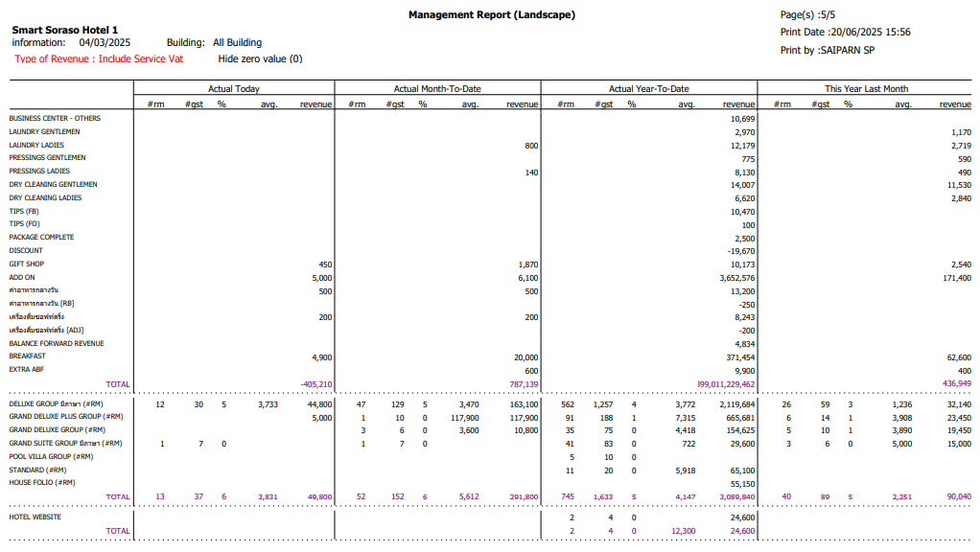Click the GRAND DELUXE PLUS GROUP row label

click(x=67, y=418)
